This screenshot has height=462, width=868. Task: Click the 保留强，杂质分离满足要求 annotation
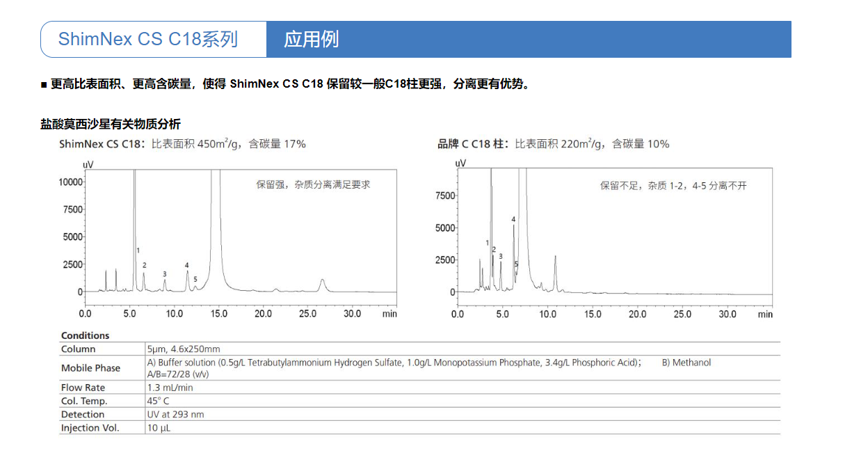tap(313, 185)
